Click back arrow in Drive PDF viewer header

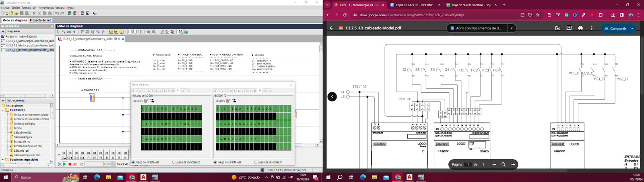pyautogui.click(x=331, y=28)
